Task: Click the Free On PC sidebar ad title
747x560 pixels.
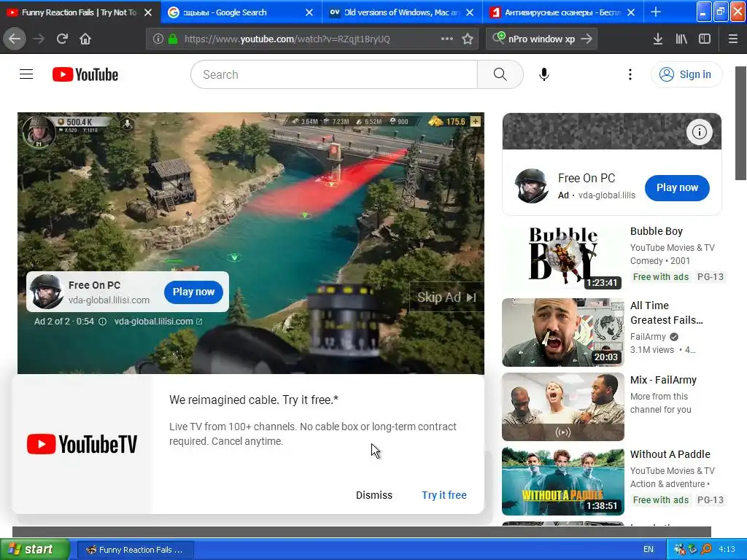Action: point(587,178)
